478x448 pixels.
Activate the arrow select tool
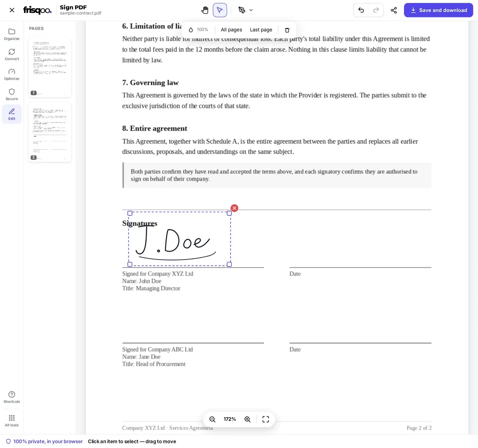pos(220,10)
